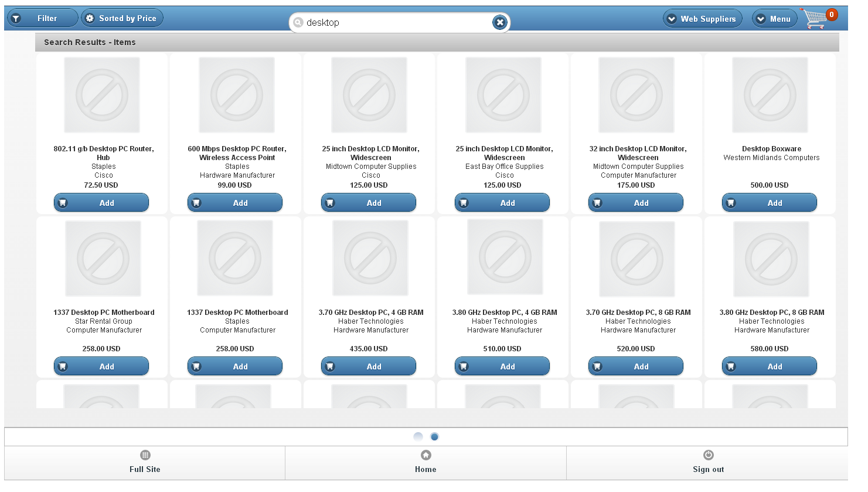868x492 pixels.
Task: Open Staples 1337 Motherboard thumbnail
Action: coord(235,259)
